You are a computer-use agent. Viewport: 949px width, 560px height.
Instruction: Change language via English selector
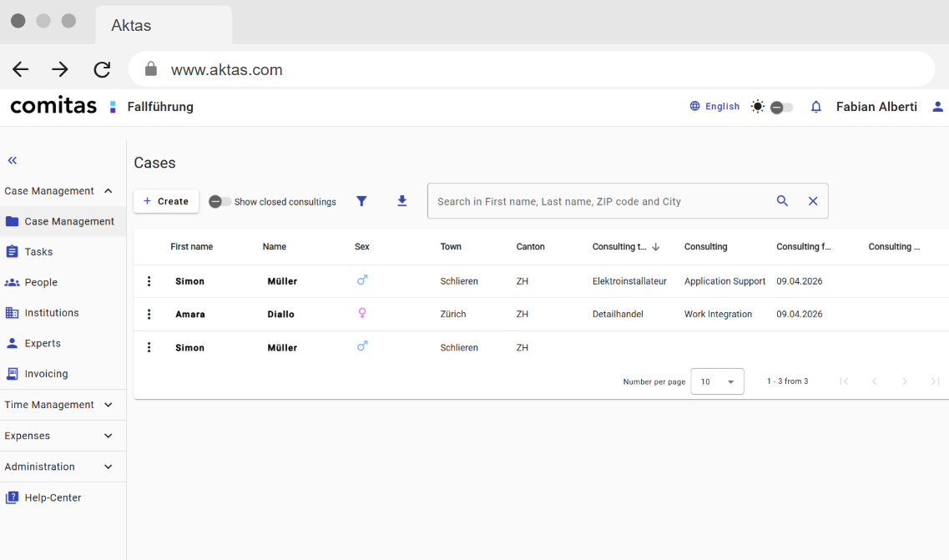(x=714, y=107)
